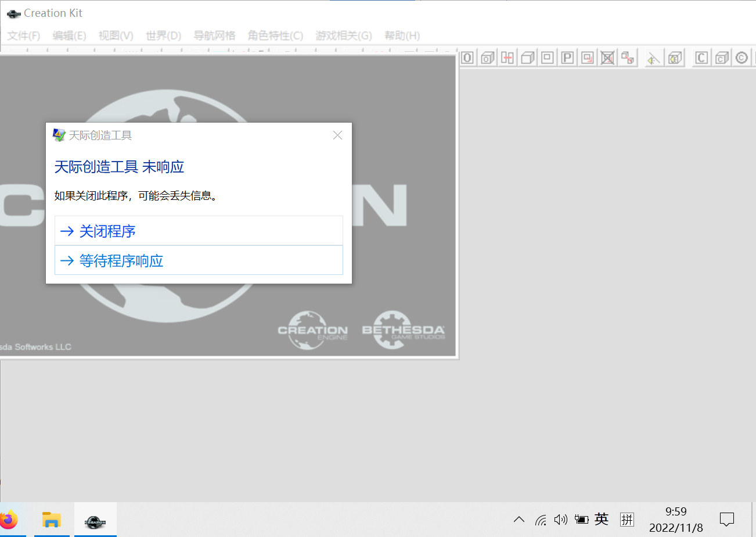Image resolution: width=756 pixels, height=537 pixels.
Task: Select the Creation Kit taskbar button
Action: [95, 520]
